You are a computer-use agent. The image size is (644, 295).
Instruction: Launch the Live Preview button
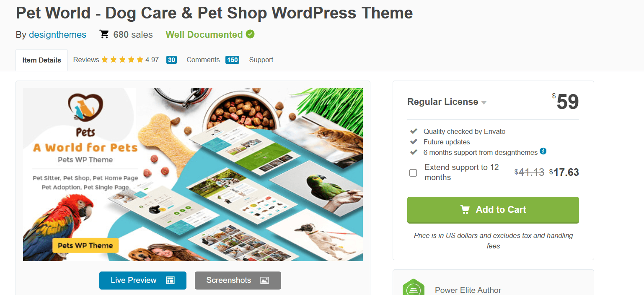tap(142, 280)
